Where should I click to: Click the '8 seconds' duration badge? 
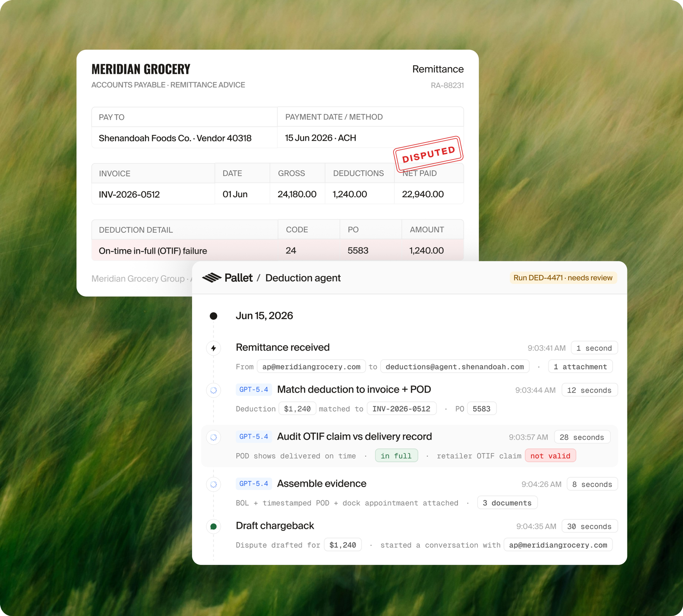tap(592, 484)
